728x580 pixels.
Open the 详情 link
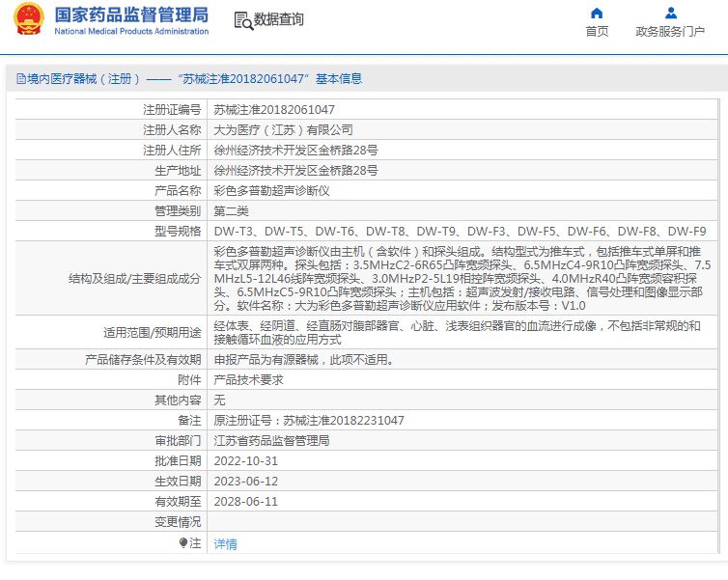coord(226,543)
